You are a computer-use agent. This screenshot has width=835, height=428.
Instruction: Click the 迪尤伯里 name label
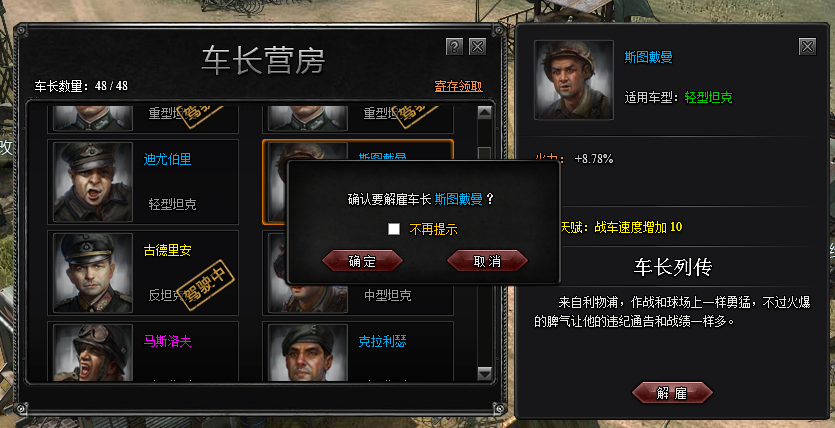click(x=167, y=159)
